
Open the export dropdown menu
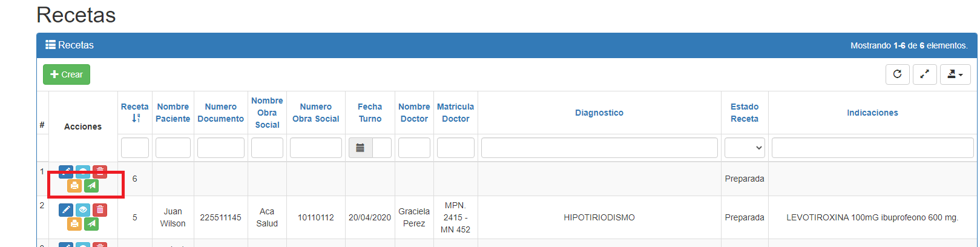[955, 74]
